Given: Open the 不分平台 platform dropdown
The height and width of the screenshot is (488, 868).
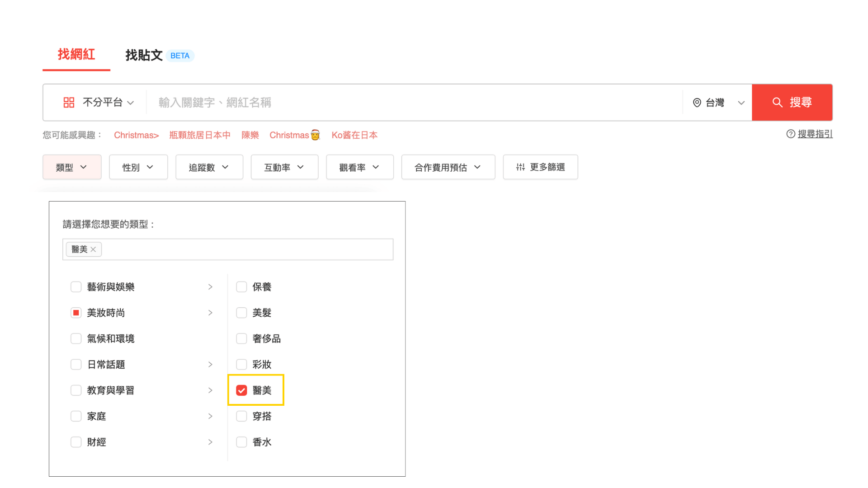Looking at the screenshot, I should (99, 103).
